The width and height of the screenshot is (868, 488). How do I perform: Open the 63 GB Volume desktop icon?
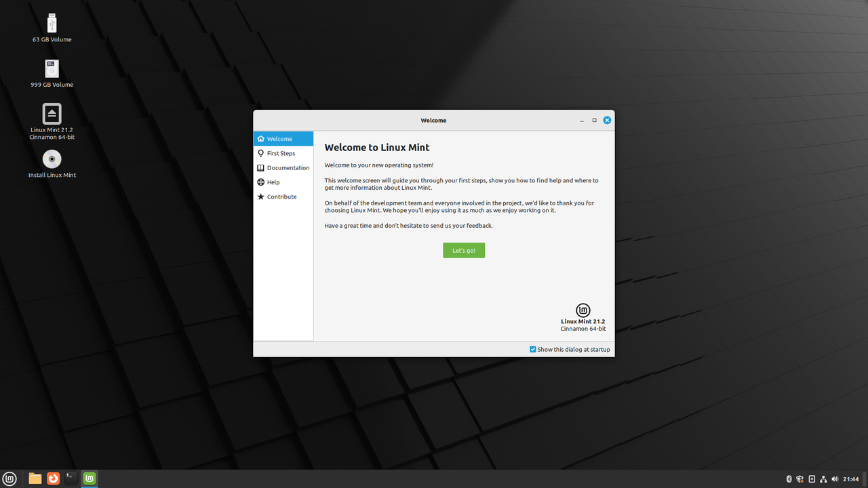coord(52,28)
